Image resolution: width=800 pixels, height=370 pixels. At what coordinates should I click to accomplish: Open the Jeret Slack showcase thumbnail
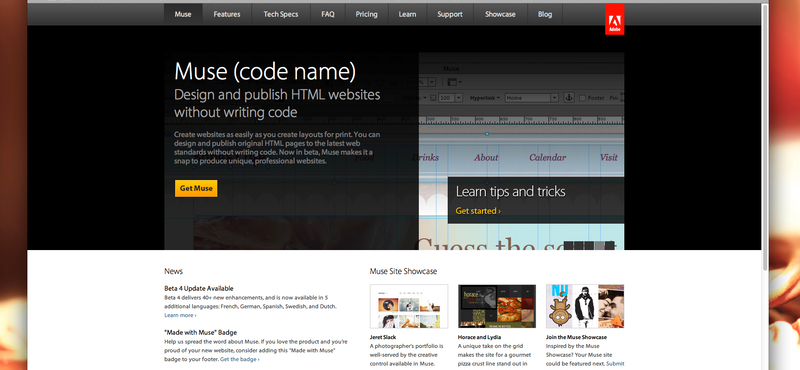[409, 306]
